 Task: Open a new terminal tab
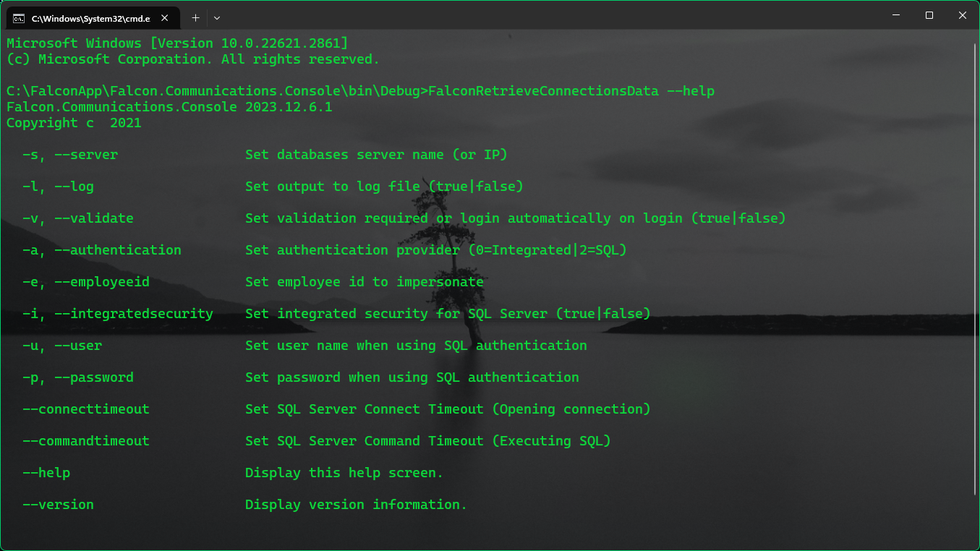tap(195, 18)
